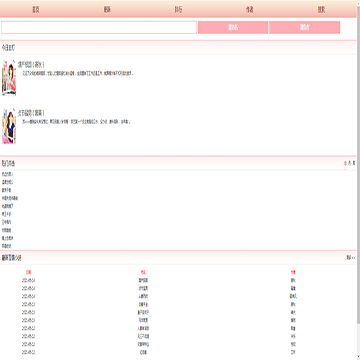Click the second featured book title link
The width and height of the screenshot is (360, 360).
(x=31, y=113)
